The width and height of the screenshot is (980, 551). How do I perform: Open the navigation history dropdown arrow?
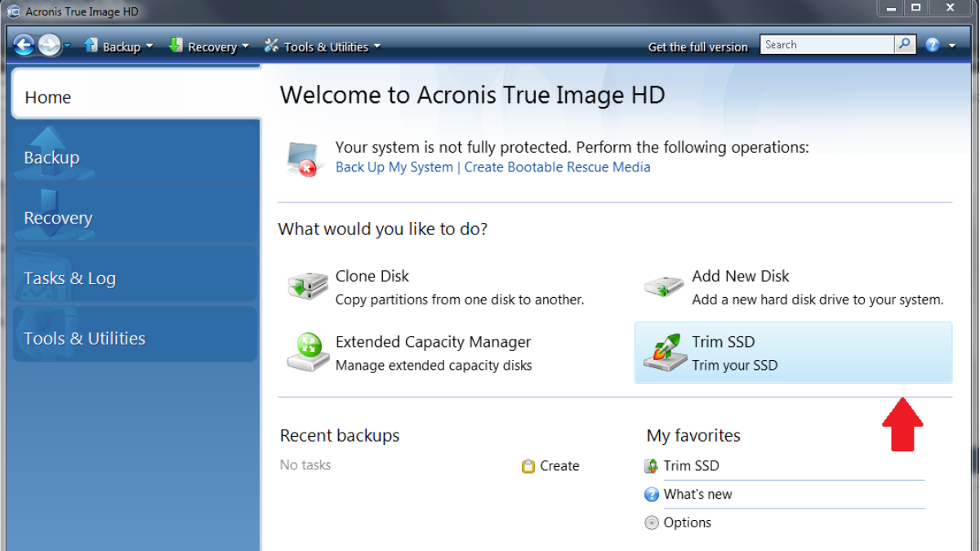click(67, 46)
